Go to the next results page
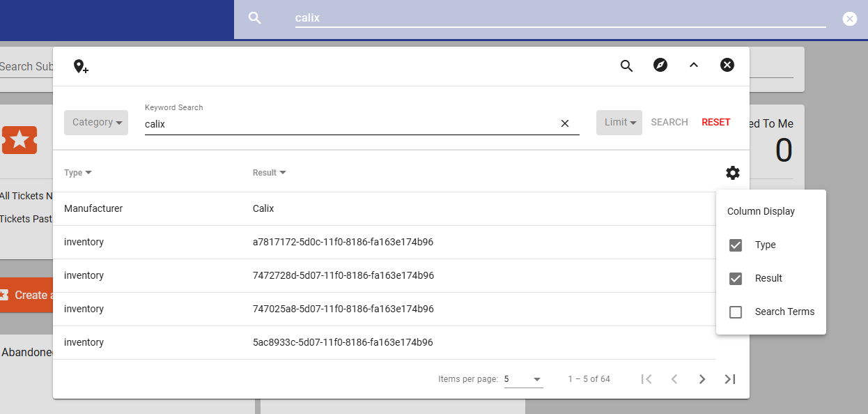 click(702, 379)
